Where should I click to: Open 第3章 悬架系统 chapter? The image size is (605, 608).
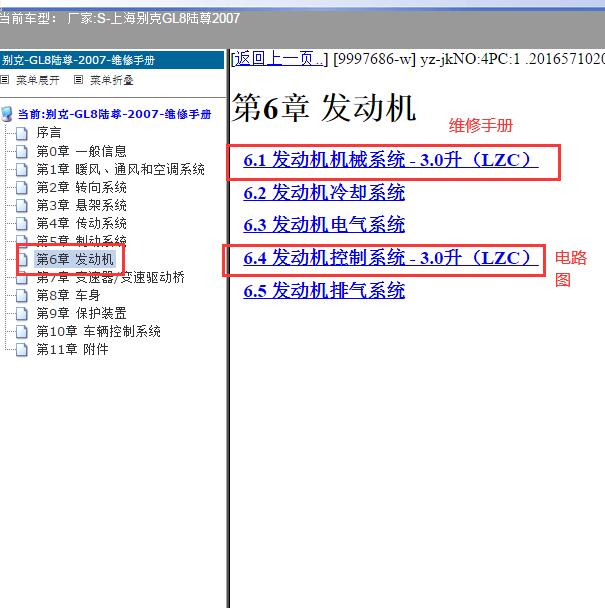[x=81, y=205]
